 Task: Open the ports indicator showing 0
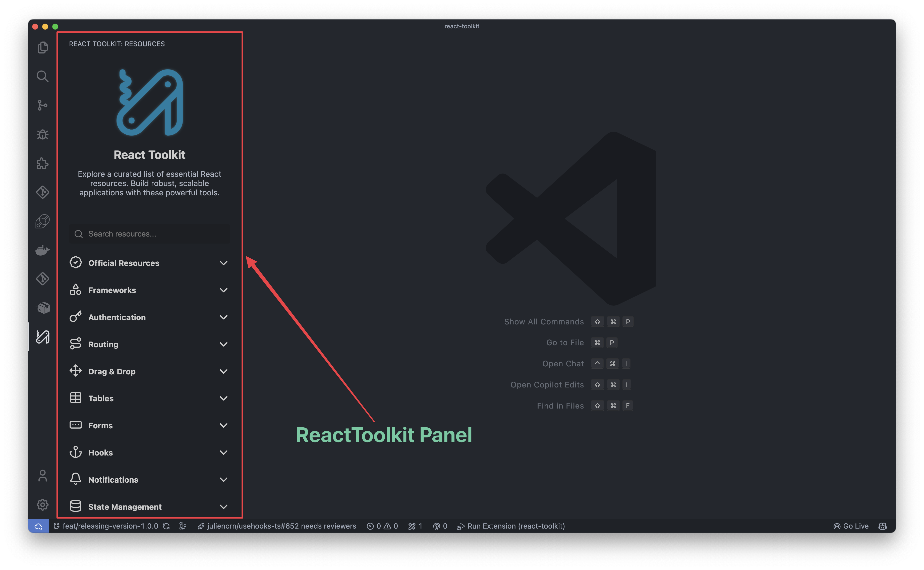(x=440, y=526)
